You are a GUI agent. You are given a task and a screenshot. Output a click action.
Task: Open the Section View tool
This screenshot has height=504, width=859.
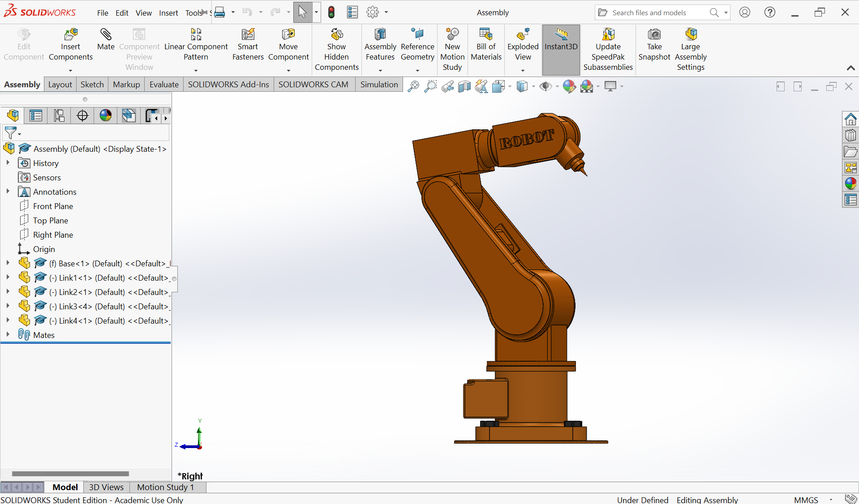[464, 86]
